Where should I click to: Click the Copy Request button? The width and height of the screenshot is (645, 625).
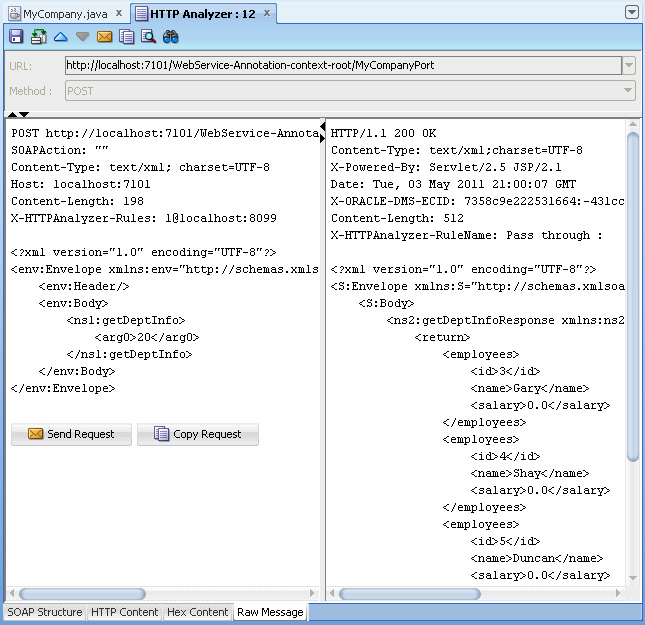pos(198,434)
